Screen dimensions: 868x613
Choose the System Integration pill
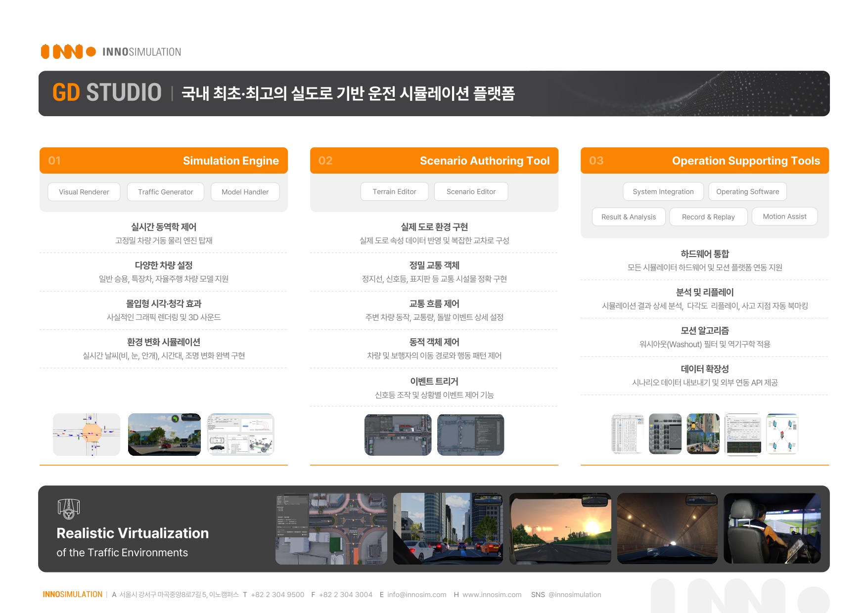[x=663, y=192]
